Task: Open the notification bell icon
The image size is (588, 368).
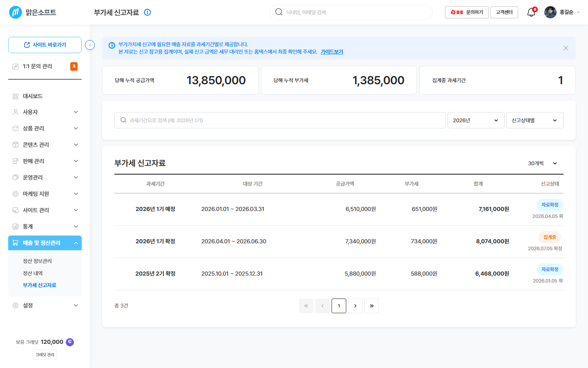Action: [531, 12]
